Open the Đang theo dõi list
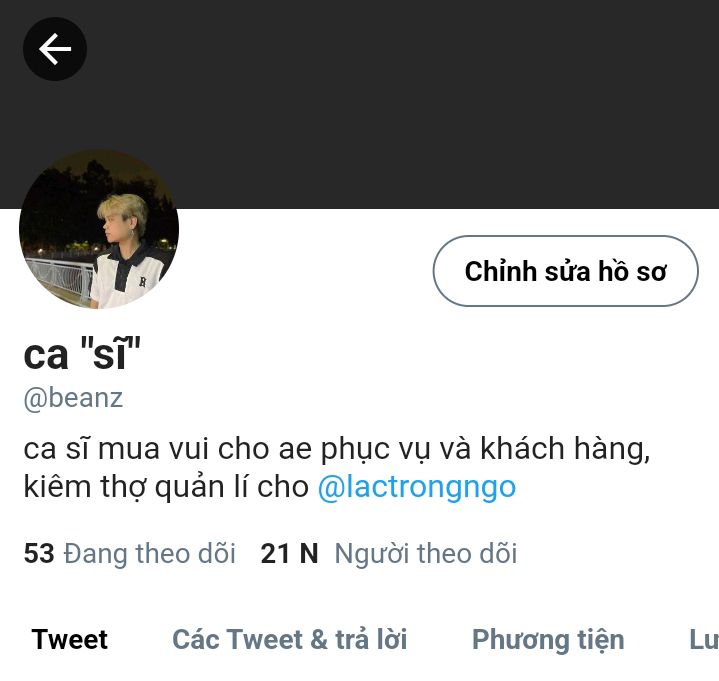The image size is (719, 681). 149,553
